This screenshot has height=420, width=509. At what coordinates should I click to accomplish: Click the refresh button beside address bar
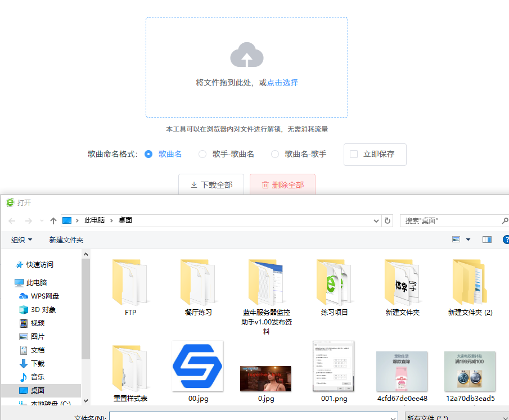387,221
